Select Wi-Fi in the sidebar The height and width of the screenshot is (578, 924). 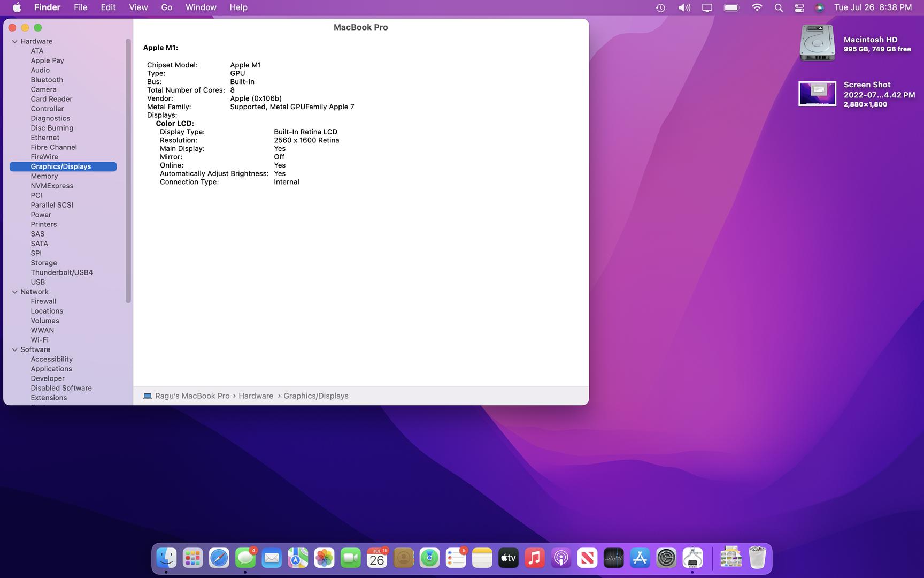click(63, 340)
